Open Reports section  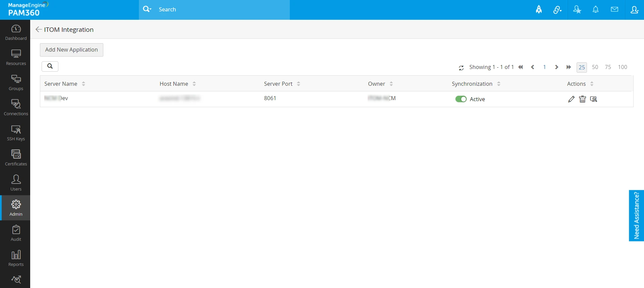[x=16, y=259]
